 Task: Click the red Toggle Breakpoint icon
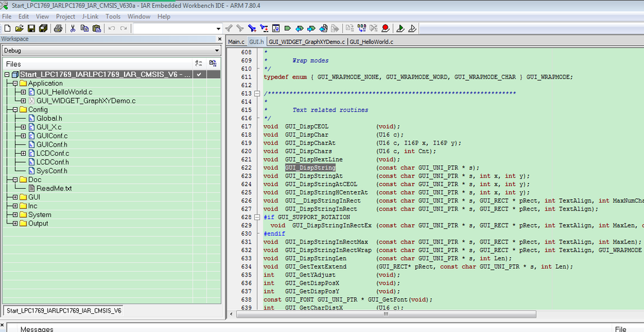(385, 28)
